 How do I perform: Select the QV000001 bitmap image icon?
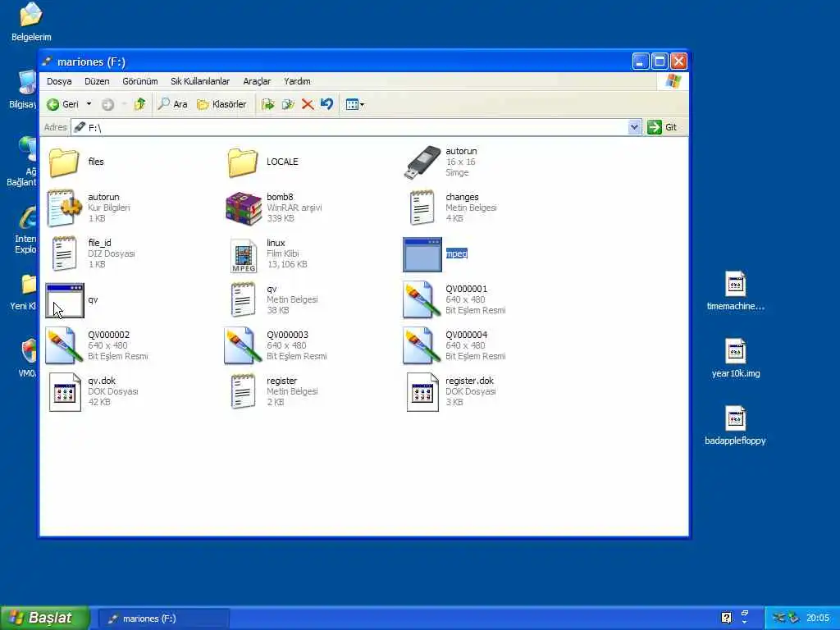point(422,300)
